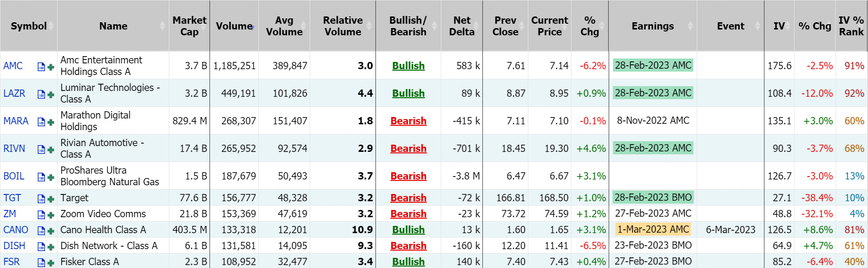Add RIVN using its green plus icon
The image size is (868, 268).
[x=51, y=149]
